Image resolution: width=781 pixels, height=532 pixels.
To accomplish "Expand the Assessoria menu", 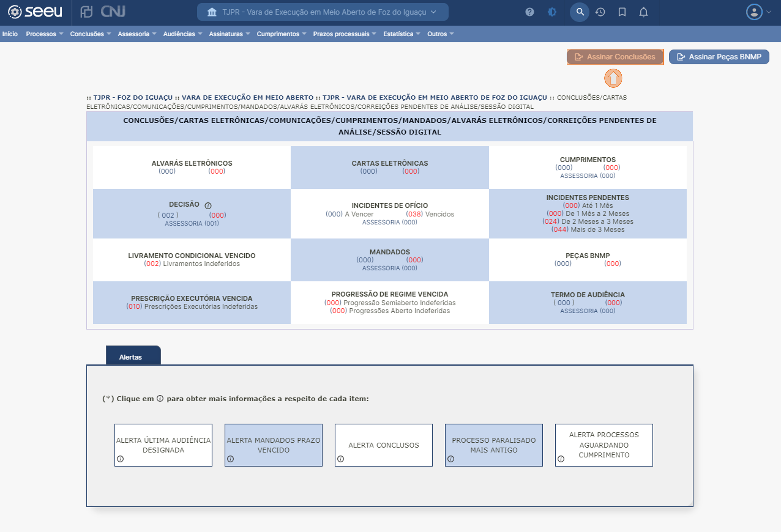I will click(x=137, y=34).
